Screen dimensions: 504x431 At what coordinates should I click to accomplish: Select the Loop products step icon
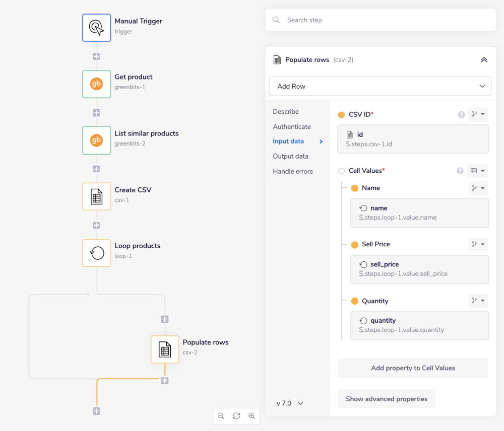[96, 253]
